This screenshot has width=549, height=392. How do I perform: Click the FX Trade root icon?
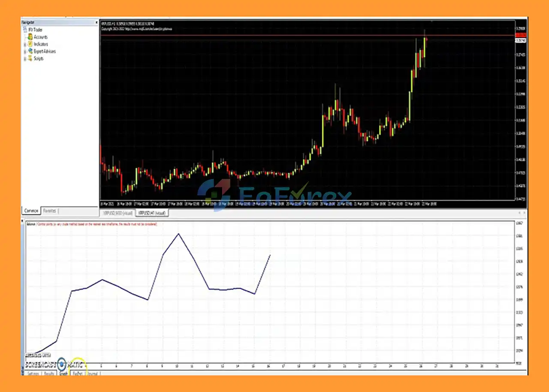pyautogui.click(x=24, y=30)
